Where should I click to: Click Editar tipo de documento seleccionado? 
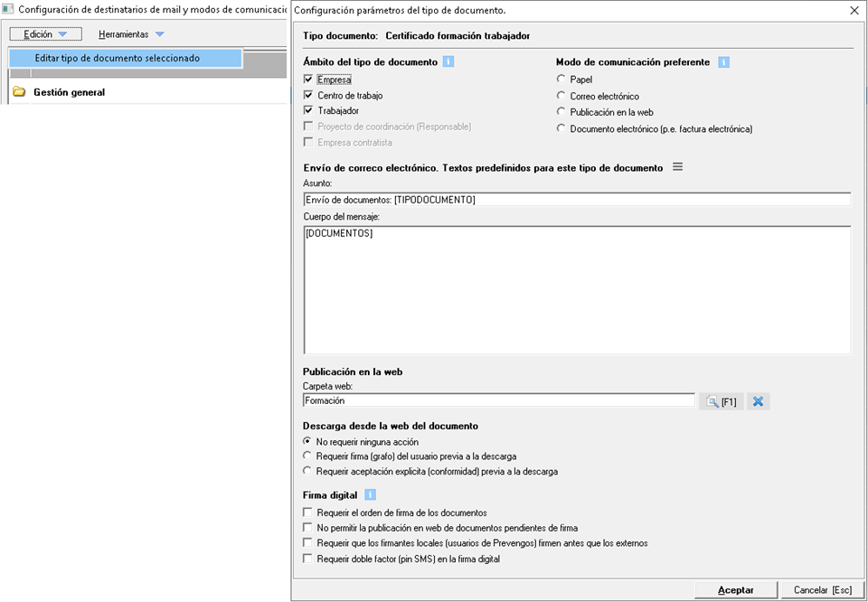pos(117,58)
